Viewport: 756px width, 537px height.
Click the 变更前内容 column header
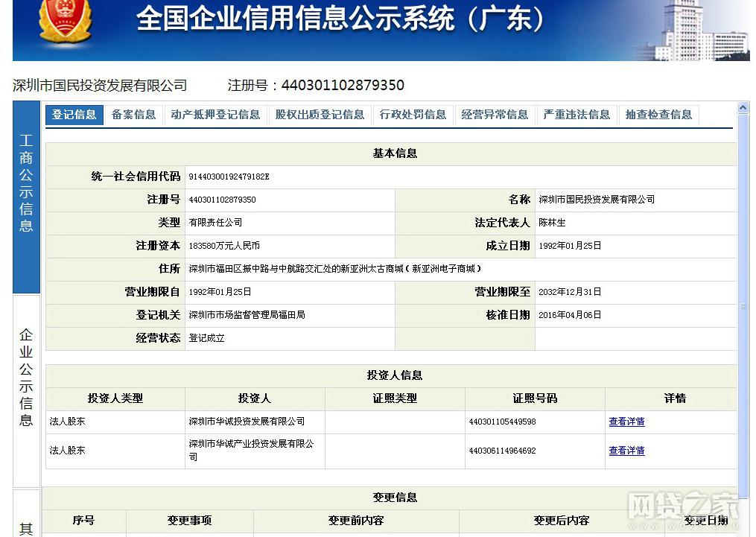pyautogui.click(x=356, y=521)
